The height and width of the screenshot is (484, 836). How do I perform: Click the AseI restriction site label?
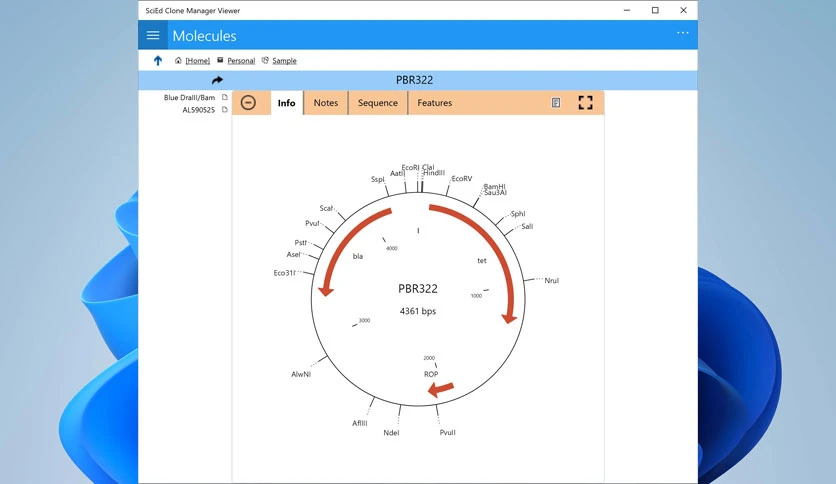(294, 255)
